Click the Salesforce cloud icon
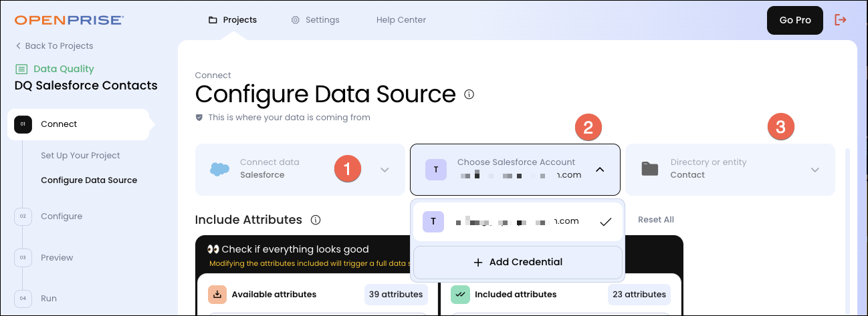The image size is (868, 316). pos(219,169)
